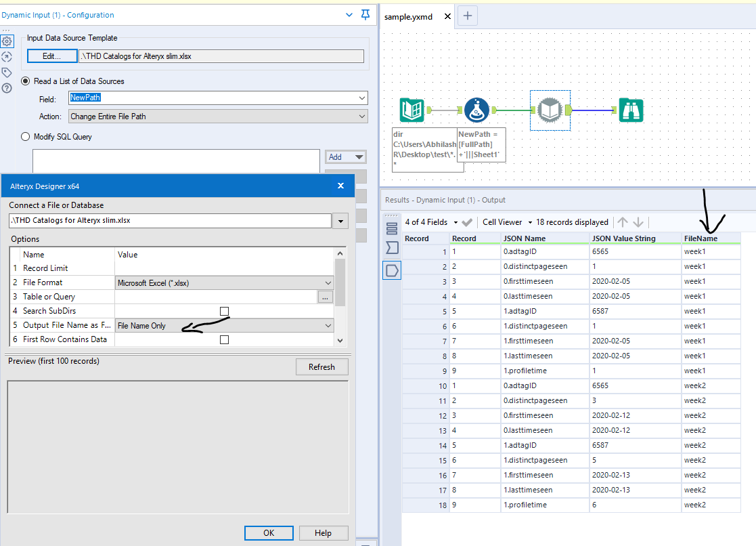Select the Formula tool node
This screenshot has width=756, height=546.
(x=477, y=110)
